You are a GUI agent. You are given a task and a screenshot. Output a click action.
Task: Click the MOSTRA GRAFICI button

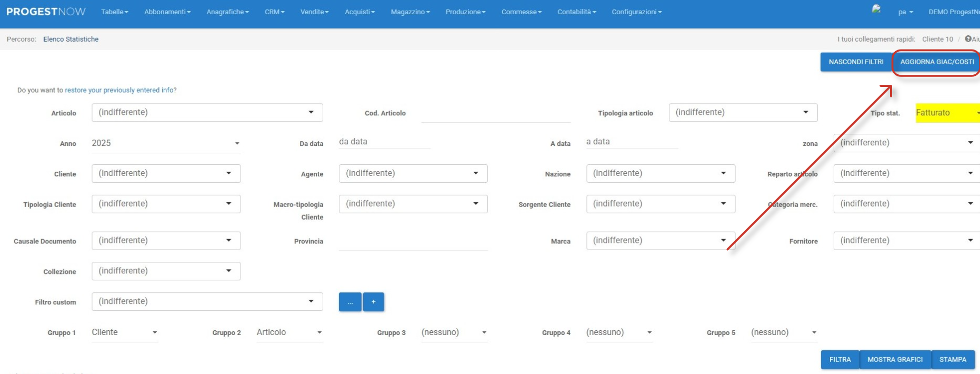[x=895, y=360]
